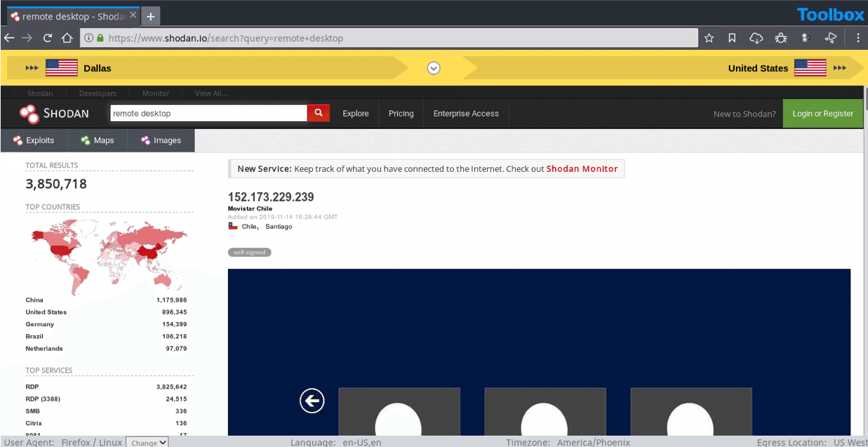Click in the Shodan search input field
The height and width of the screenshot is (447, 868).
[208, 113]
